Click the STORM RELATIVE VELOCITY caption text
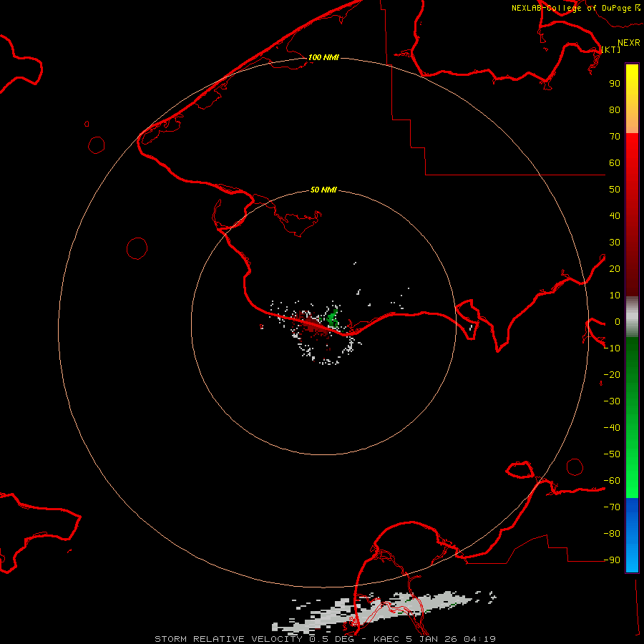Image resolution: width=644 pixels, height=644 pixels. click(x=228, y=639)
